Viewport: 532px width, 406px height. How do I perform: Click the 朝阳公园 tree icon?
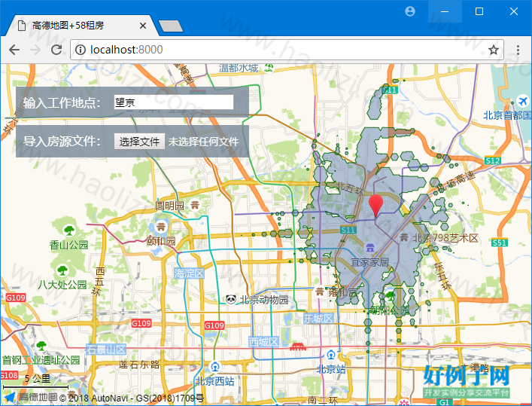point(391,295)
